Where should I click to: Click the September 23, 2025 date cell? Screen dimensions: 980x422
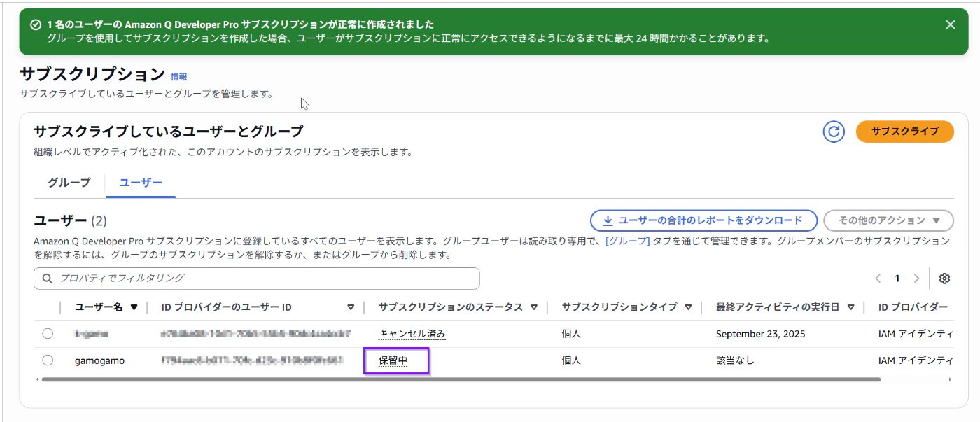pyautogui.click(x=760, y=334)
